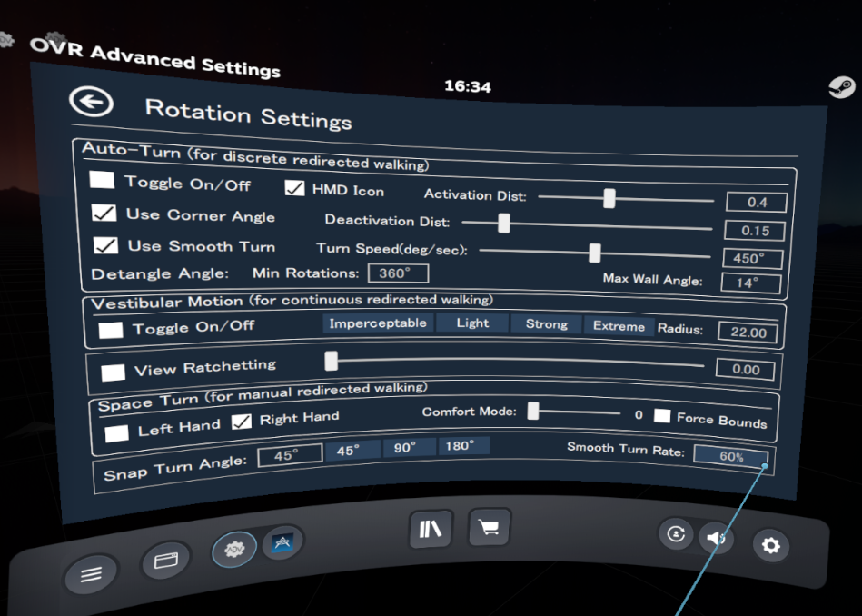Click the Comfort Mode slider handle
The image size is (862, 616).
click(x=532, y=411)
